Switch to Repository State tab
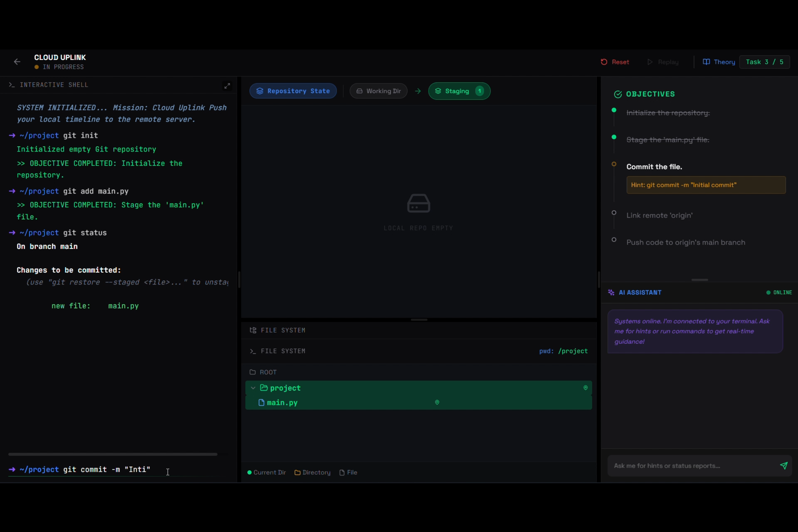798x532 pixels. coord(293,91)
